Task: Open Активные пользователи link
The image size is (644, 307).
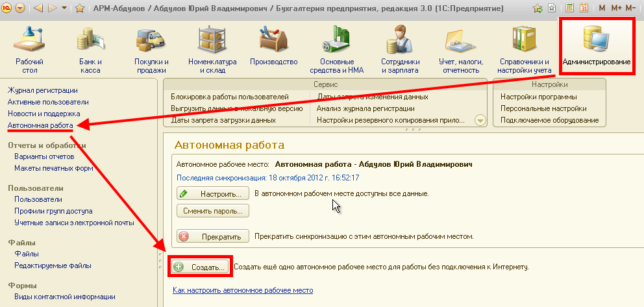Action: 48,102
